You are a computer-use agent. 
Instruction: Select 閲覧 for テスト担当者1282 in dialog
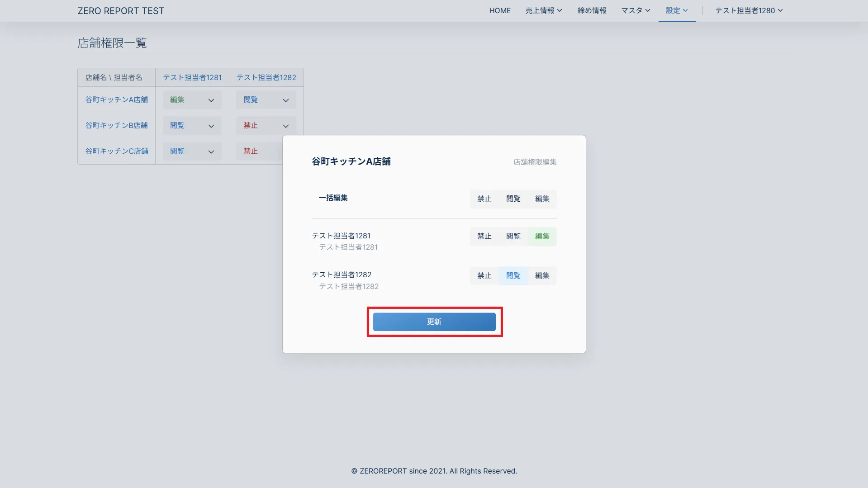pyautogui.click(x=513, y=275)
